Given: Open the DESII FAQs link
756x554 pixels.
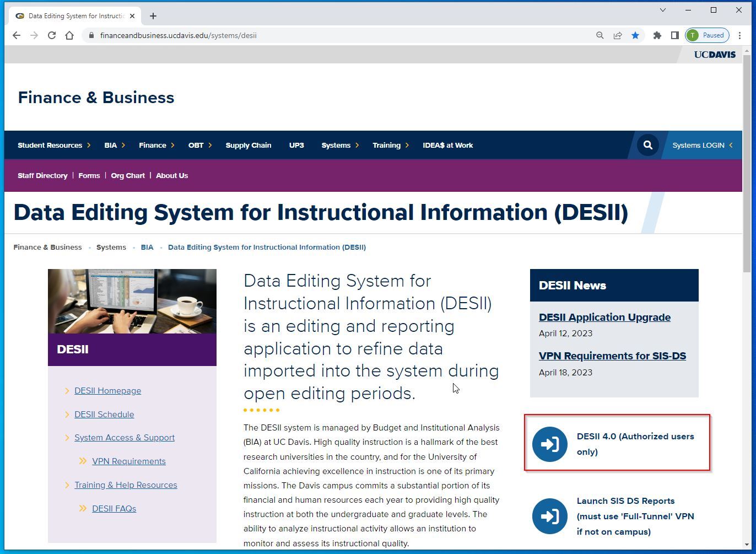Looking at the screenshot, I should pyautogui.click(x=114, y=508).
